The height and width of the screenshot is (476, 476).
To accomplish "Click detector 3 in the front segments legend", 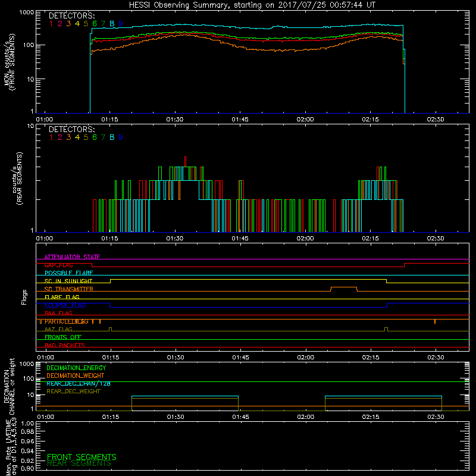I will coord(68,23).
